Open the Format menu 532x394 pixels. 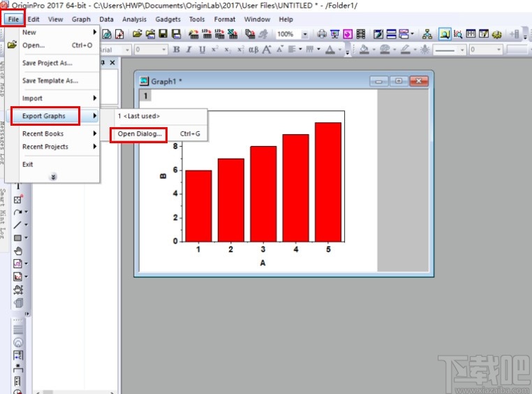tap(225, 20)
